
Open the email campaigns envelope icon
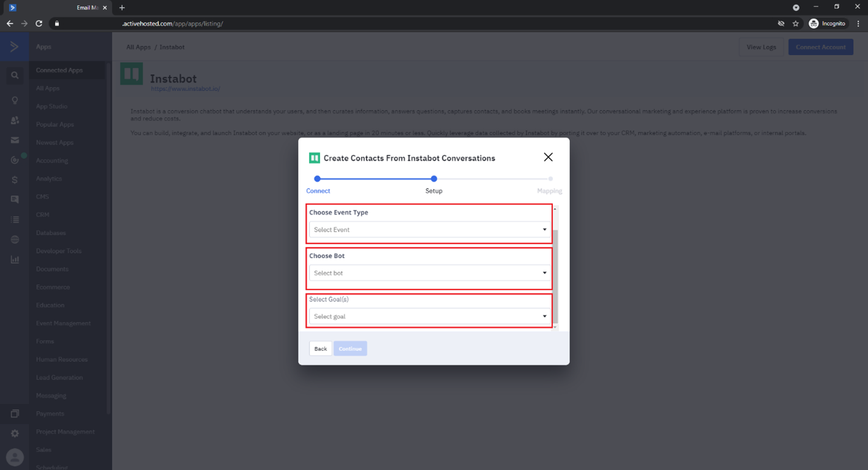(x=15, y=140)
